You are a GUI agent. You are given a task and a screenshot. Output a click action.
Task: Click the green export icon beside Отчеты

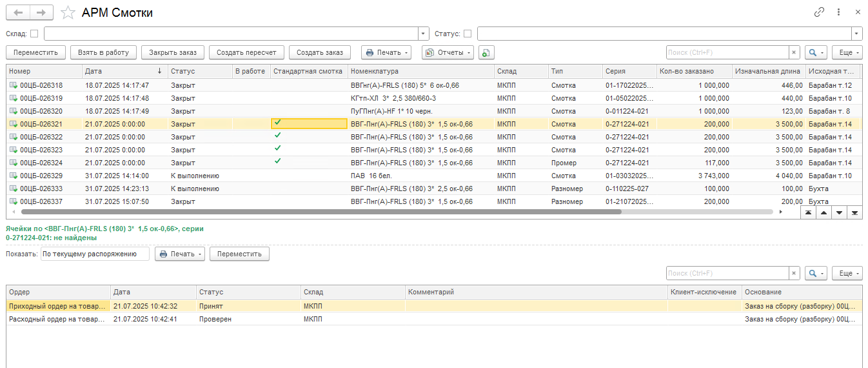(x=486, y=52)
